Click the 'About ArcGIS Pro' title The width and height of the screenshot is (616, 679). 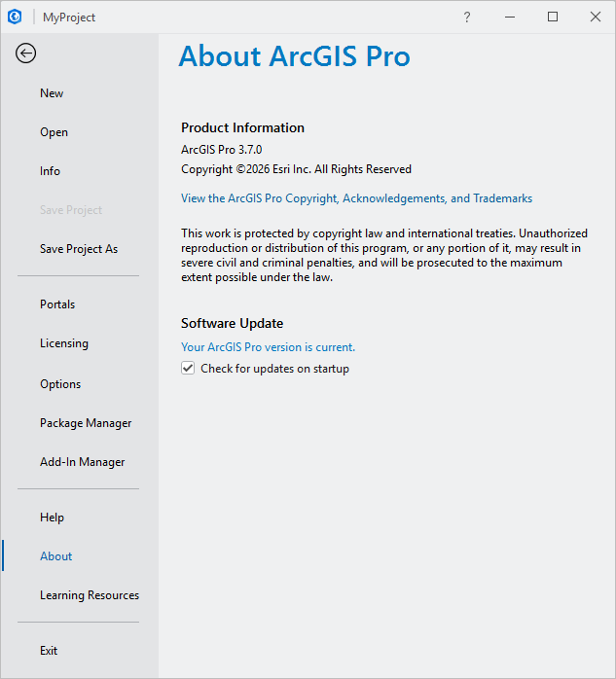[295, 56]
